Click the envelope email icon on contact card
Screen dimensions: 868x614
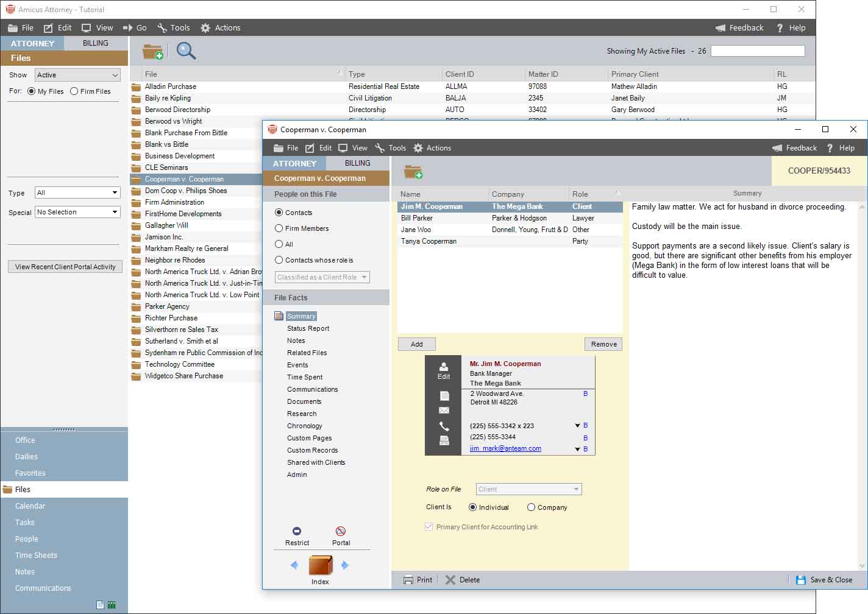tap(444, 411)
